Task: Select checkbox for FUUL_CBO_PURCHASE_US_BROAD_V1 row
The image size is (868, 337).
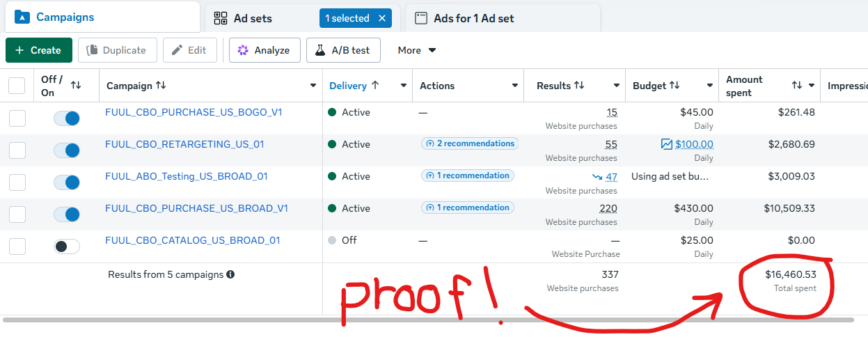Action: click(x=17, y=214)
